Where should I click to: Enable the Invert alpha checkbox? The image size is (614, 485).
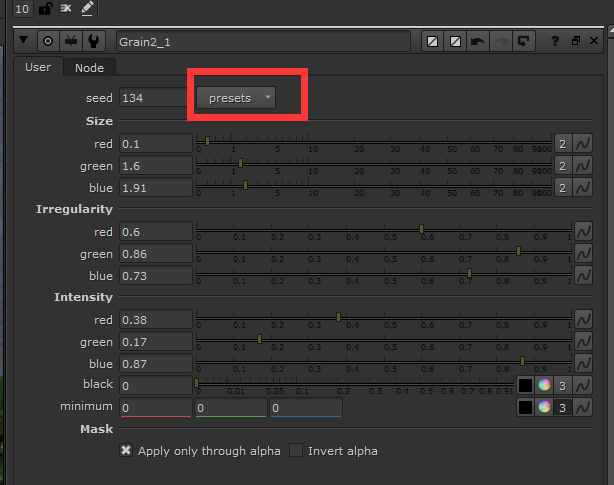pos(296,450)
